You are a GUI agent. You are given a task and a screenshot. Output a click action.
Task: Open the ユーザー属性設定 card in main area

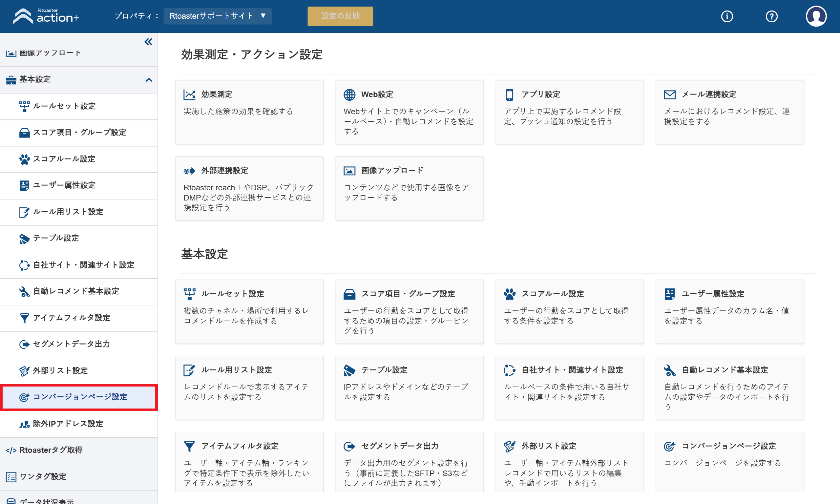[x=730, y=312]
